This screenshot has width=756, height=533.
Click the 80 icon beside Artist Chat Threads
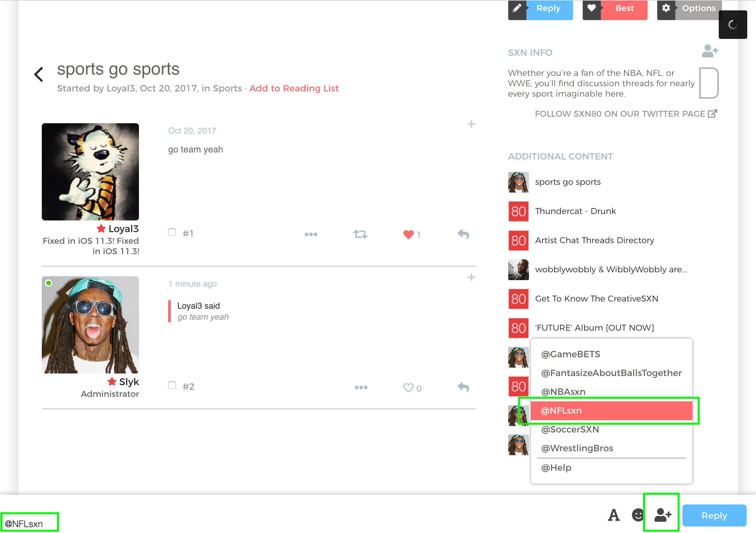[518, 241]
